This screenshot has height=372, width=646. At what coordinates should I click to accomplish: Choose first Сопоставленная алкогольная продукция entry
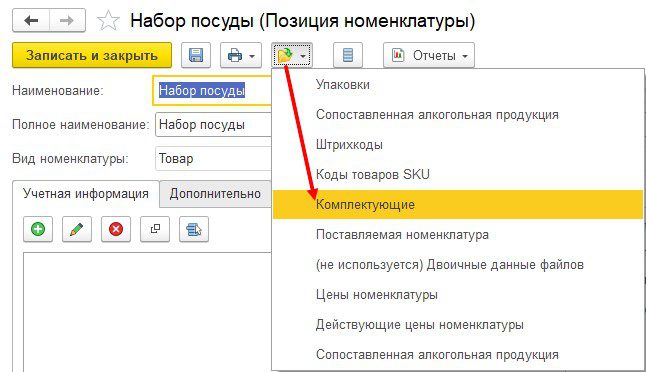point(458,115)
